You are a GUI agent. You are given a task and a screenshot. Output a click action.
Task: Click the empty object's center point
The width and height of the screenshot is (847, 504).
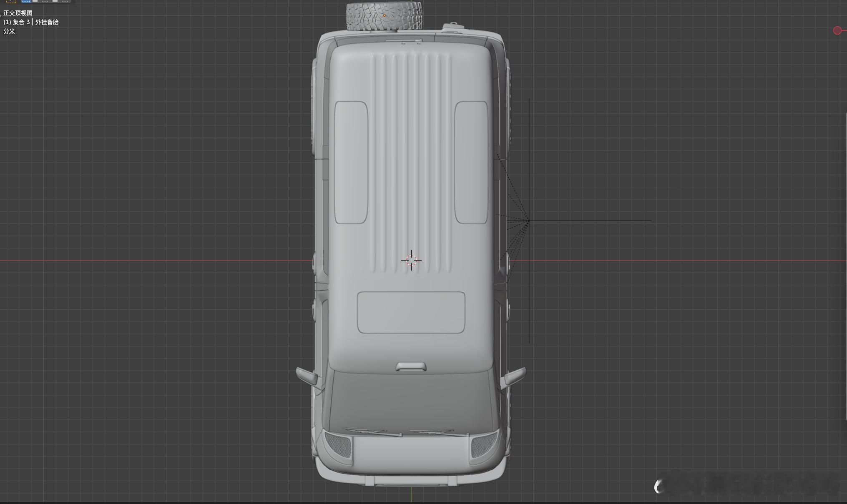pos(529,221)
